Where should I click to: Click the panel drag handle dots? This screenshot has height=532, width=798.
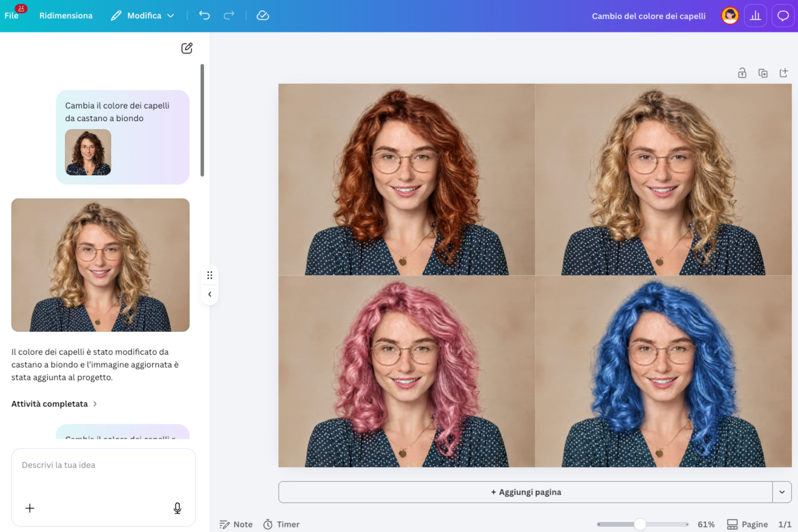click(x=210, y=275)
